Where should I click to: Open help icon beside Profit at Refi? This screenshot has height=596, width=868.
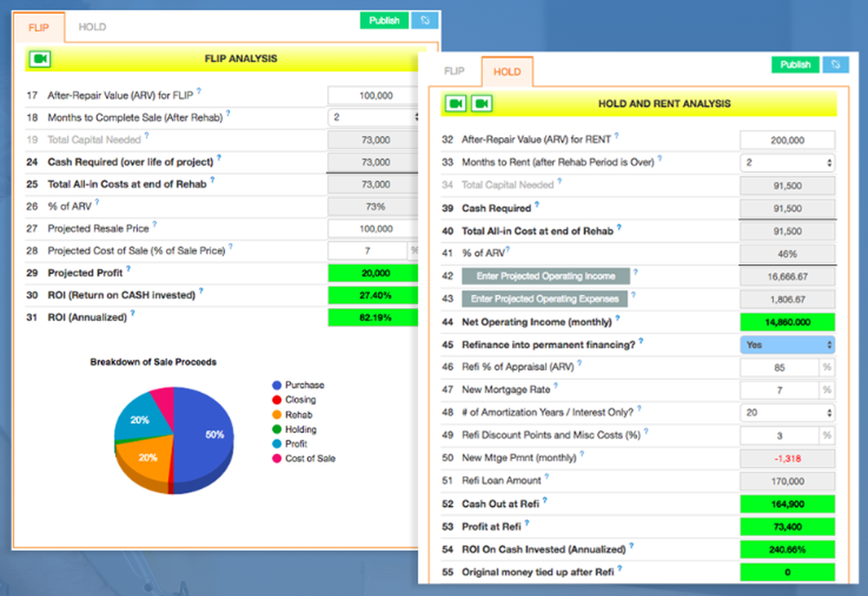527,522
